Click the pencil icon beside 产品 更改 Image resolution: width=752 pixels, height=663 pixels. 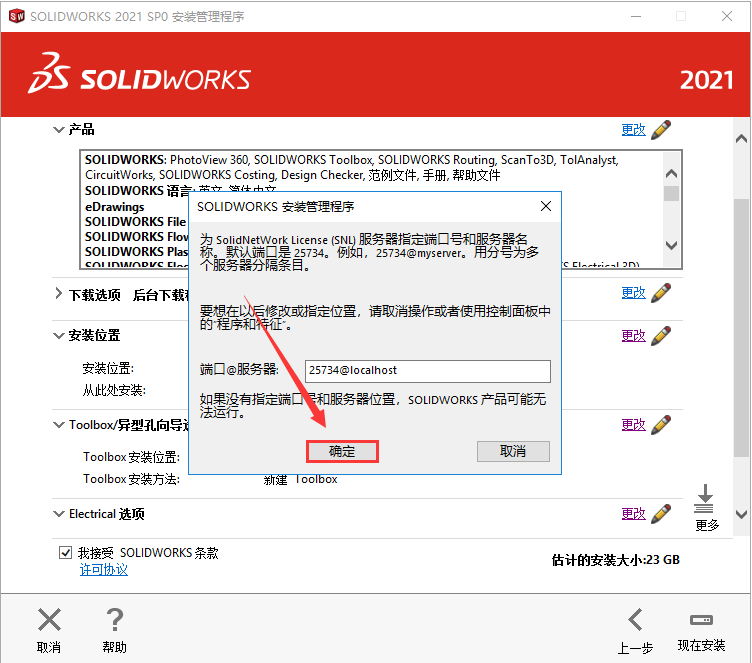pyautogui.click(x=661, y=130)
